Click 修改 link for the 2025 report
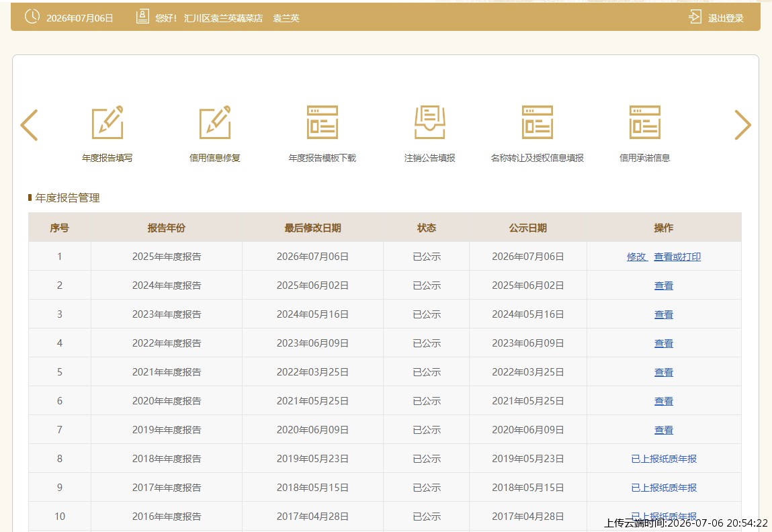 pos(636,257)
